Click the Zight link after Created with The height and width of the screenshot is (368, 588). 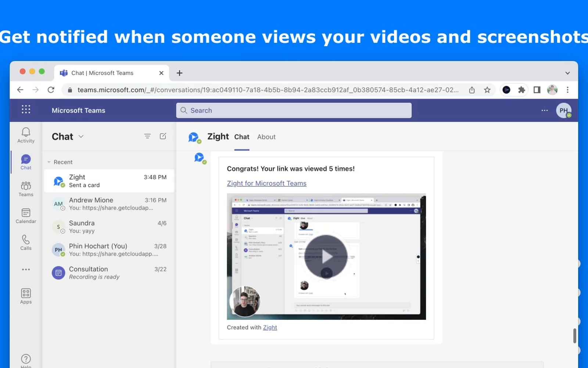pyautogui.click(x=270, y=327)
